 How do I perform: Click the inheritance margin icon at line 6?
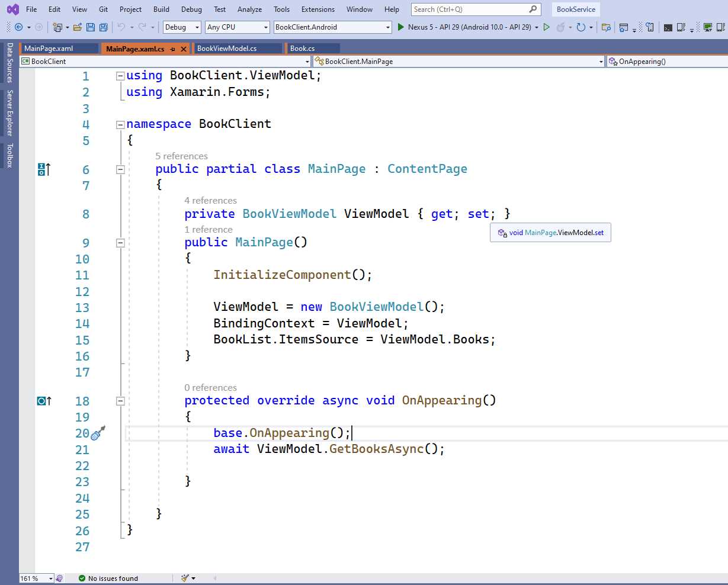[44, 169]
